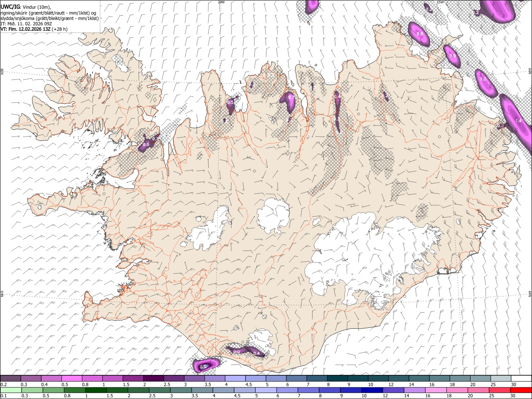Click the 'rigning/skúrir' legend description line
532x399 pixels.
(x=48, y=13)
